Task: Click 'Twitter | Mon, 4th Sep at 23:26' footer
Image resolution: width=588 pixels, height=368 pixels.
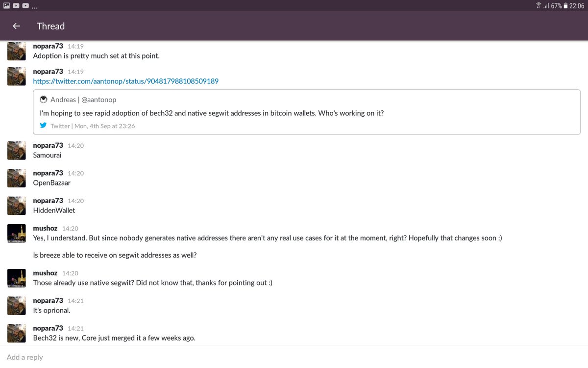Action: 93,126
